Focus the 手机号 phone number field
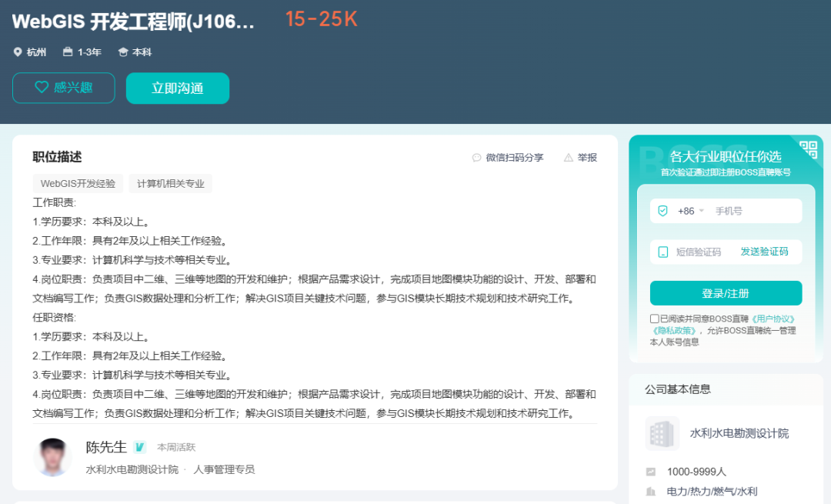The width and height of the screenshot is (831, 504). click(x=756, y=211)
